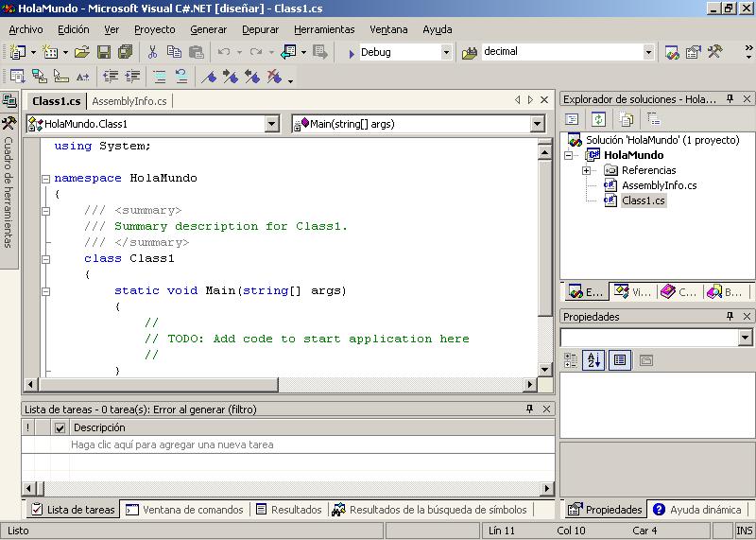The width and height of the screenshot is (756, 540).
Task: Switch to the AssemblyInfo.cs editor tab
Action: click(129, 101)
